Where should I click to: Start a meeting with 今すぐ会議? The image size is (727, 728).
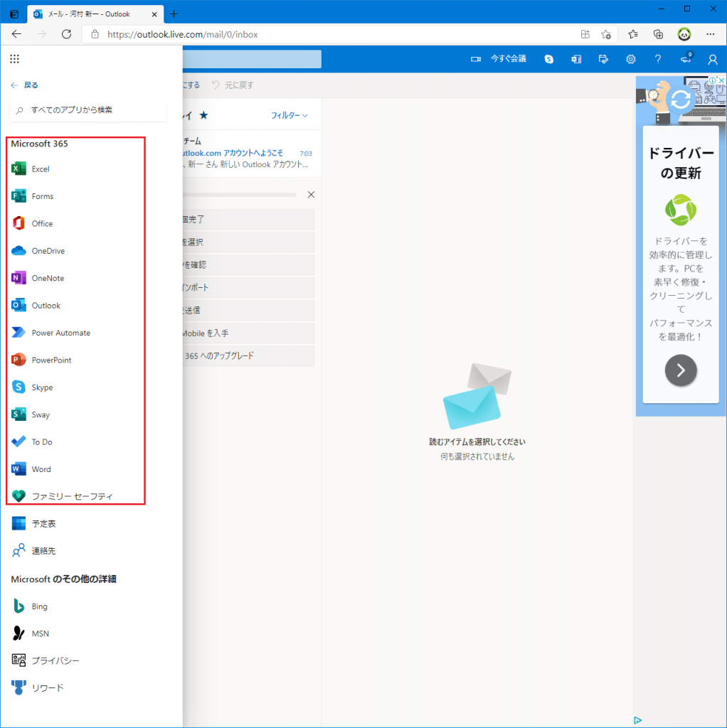click(x=499, y=59)
